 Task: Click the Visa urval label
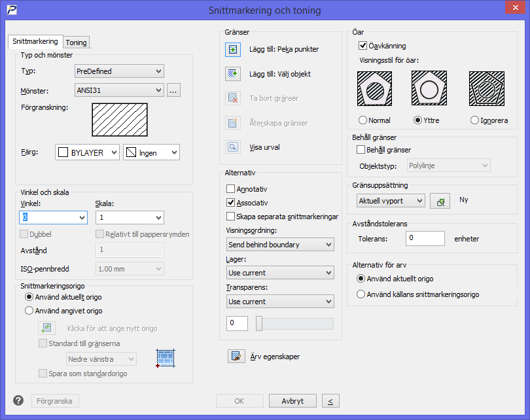pos(264,147)
